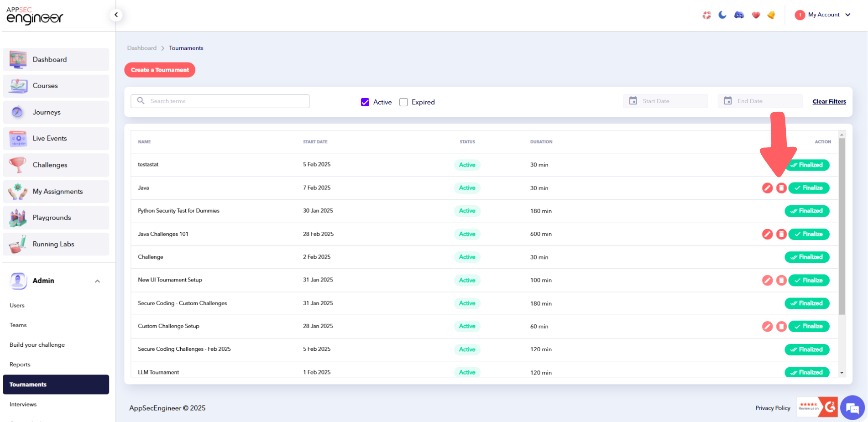Delete the Java Challenges 101 tournament via trash icon
This screenshot has width=868, height=422.
click(x=781, y=234)
